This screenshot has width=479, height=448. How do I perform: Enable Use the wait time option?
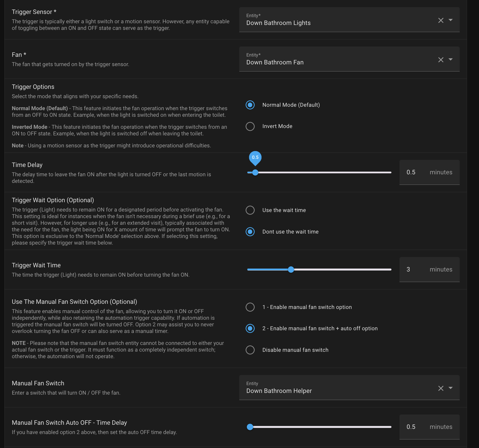(250, 210)
